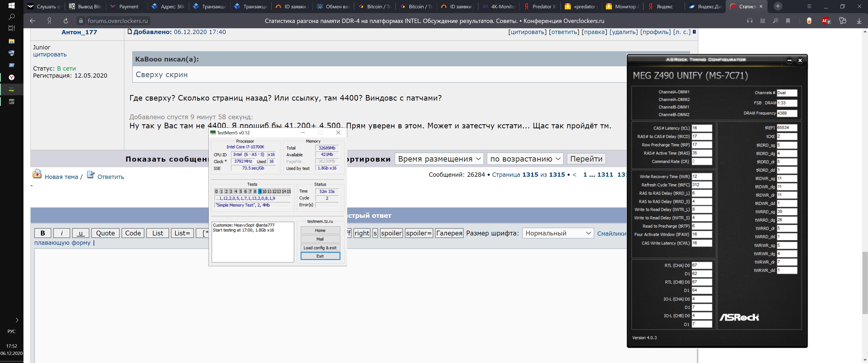868x363 pixels.
Task: Bookmark this page with bookmark icon
Action: [x=788, y=21]
